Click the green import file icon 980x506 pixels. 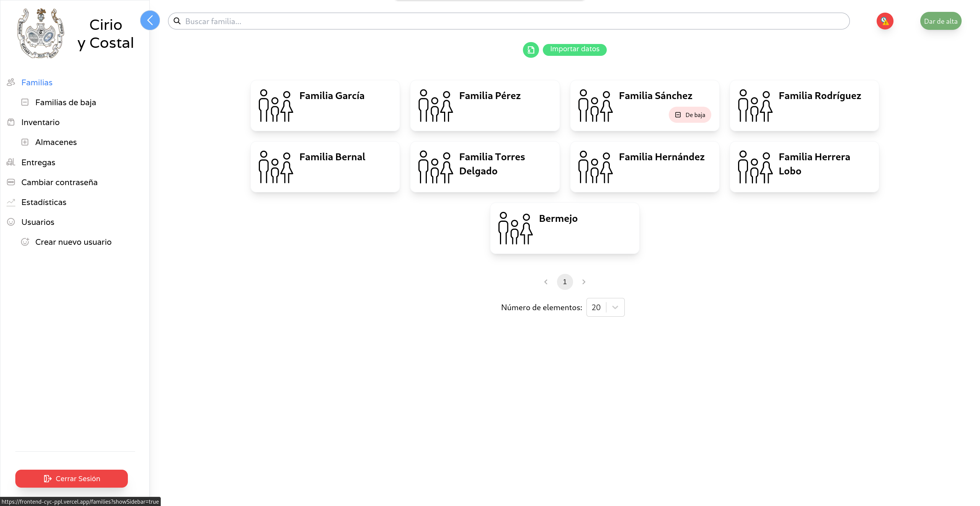pos(531,50)
